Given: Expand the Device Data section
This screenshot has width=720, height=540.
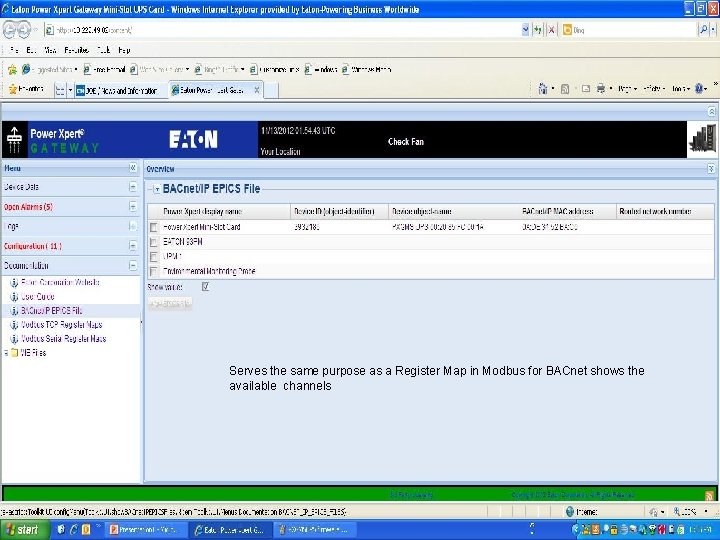Looking at the screenshot, I should [132, 187].
